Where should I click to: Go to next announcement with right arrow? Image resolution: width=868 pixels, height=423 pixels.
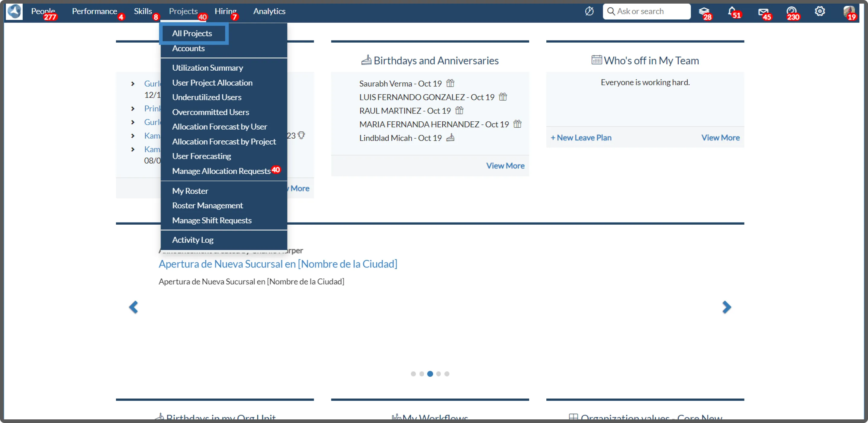pos(726,307)
